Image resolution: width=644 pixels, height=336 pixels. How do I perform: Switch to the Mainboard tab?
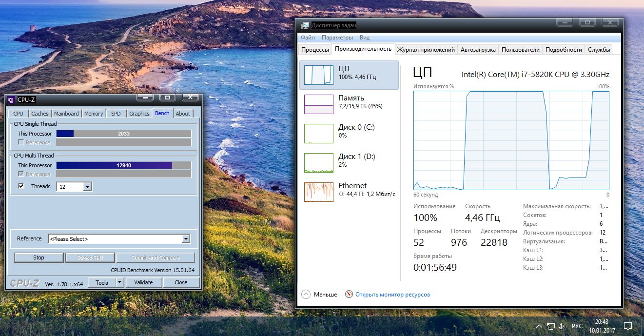coord(66,114)
